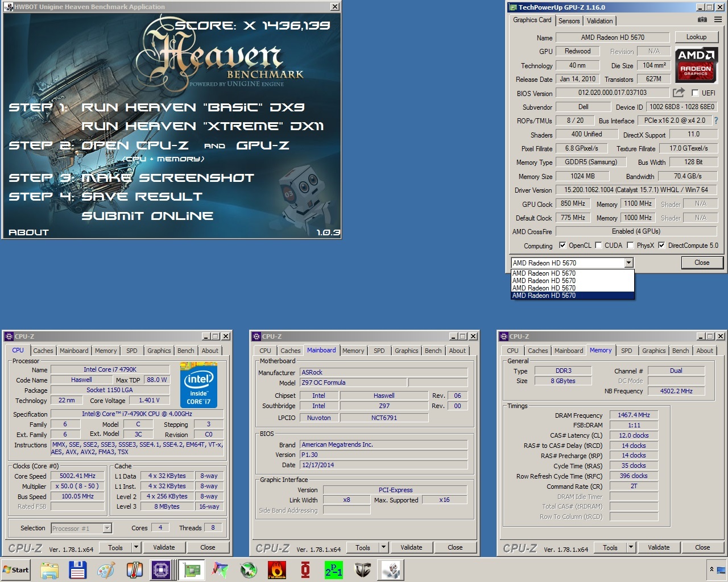Click the red phi symbol taskbar icon

305,569
